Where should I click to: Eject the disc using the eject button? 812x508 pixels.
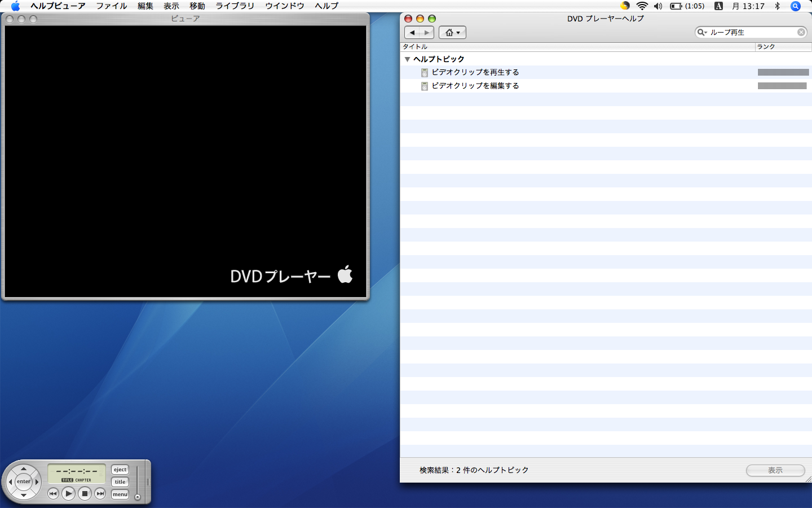[120, 470]
